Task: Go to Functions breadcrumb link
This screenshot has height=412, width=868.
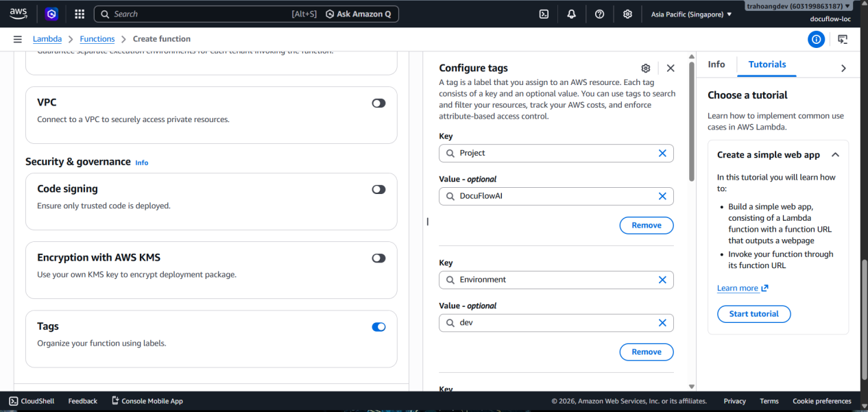Action: (97, 39)
